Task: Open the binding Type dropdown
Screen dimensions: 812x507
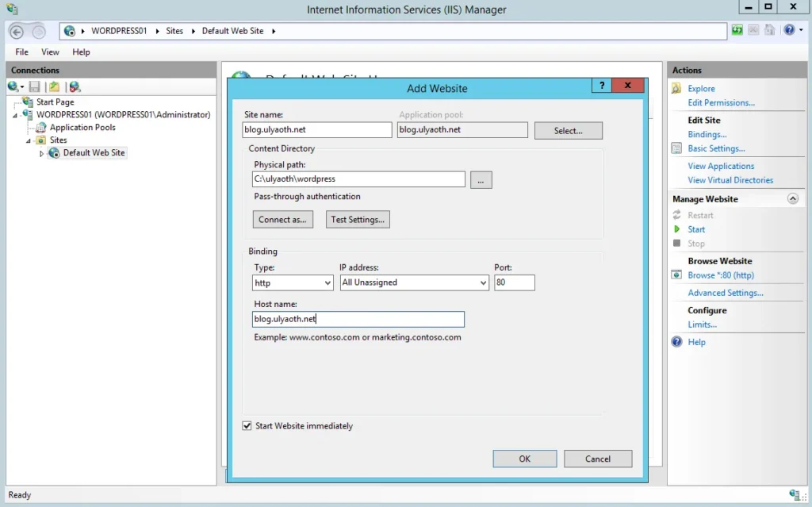Action: 327,282
